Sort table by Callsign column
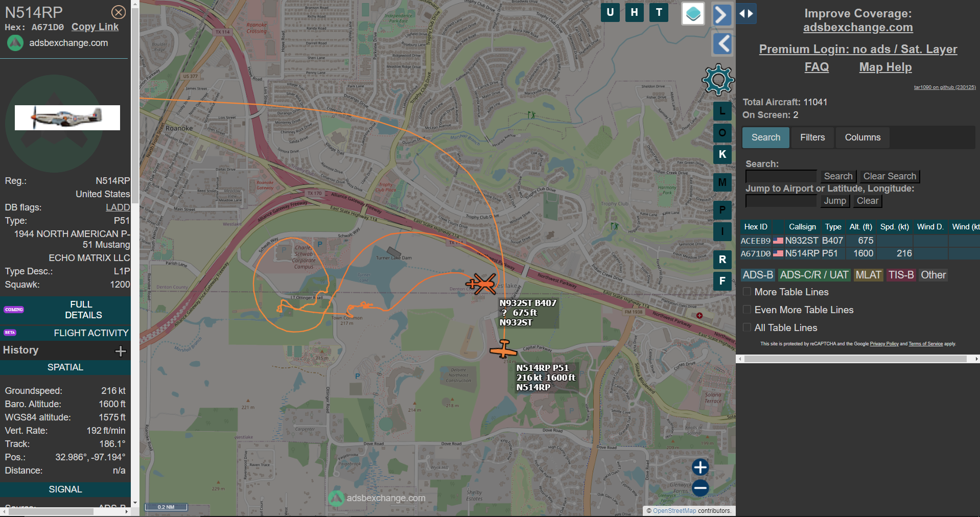Viewport: 980px width, 517px height. pyautogui.click(x=802, y=227)
